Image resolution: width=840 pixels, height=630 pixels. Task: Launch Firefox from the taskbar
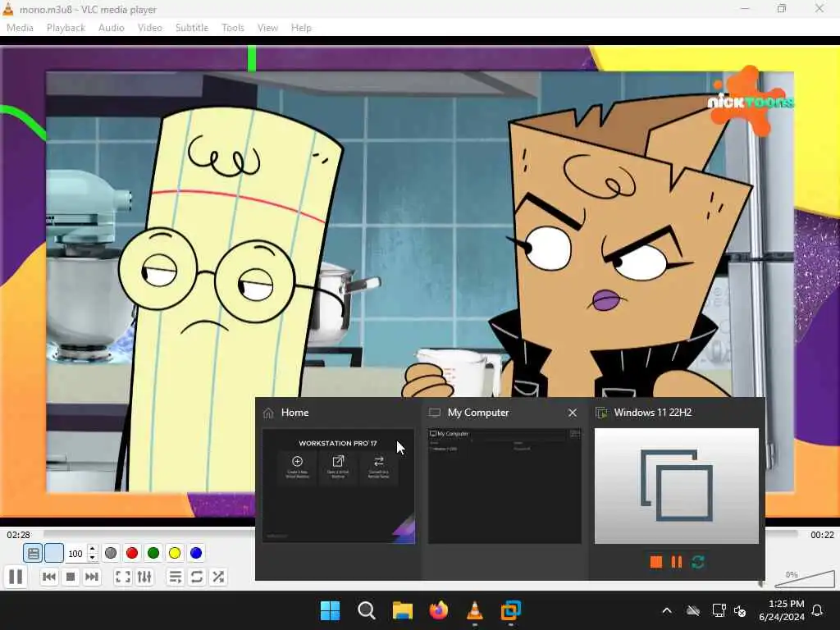click(x=439, y=610)
